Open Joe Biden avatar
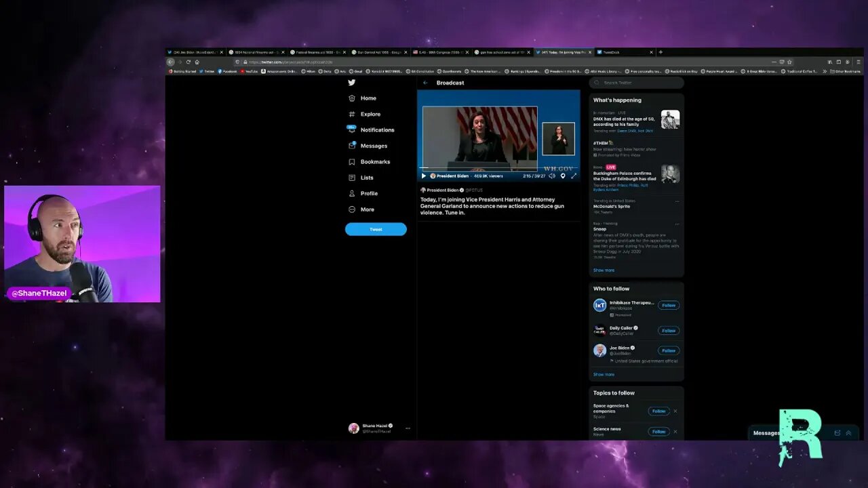The height and width of the screenshot is (488, 868). [x=599, y=350]
